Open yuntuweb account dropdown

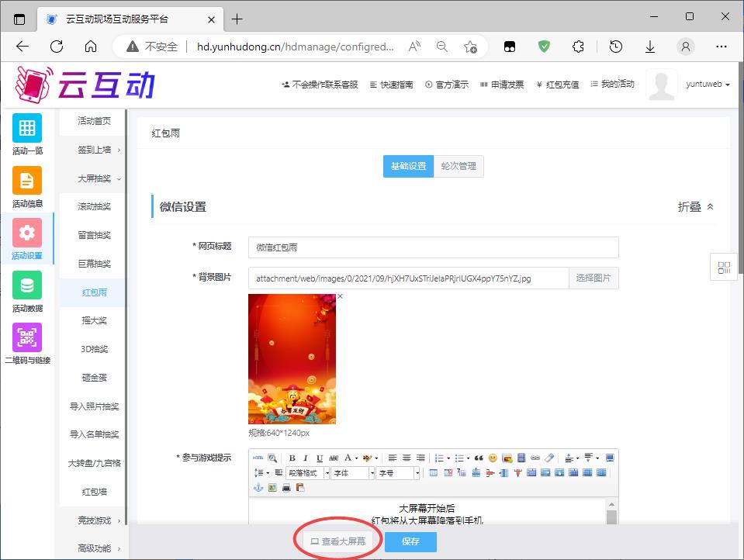click(x=708, y=84)
